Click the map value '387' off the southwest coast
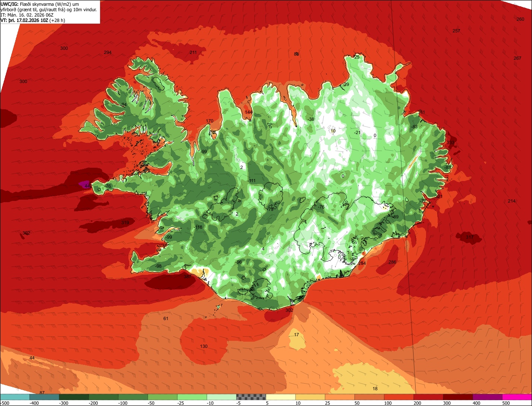This screenshot has height=406, width=532. tap(187, 276)
